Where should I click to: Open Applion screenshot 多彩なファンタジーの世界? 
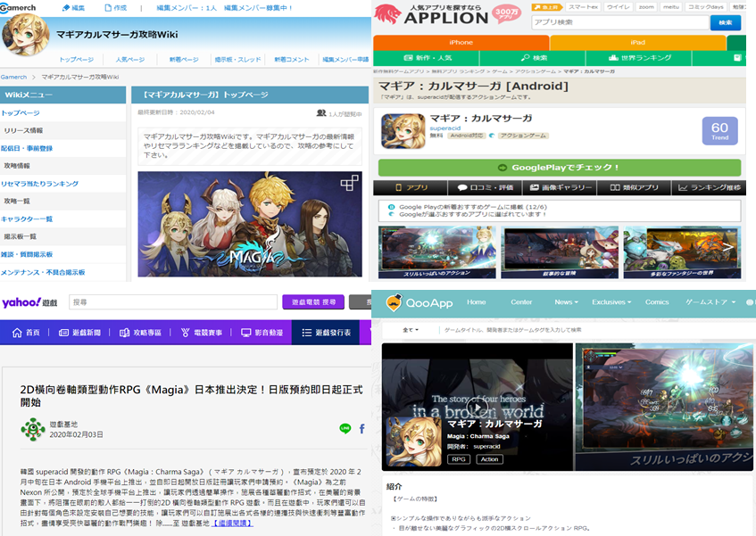[x=682, y=252]
